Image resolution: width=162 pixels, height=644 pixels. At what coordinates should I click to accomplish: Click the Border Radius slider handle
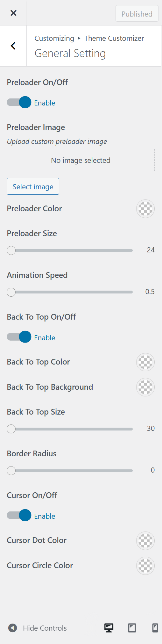pos(11,471)
